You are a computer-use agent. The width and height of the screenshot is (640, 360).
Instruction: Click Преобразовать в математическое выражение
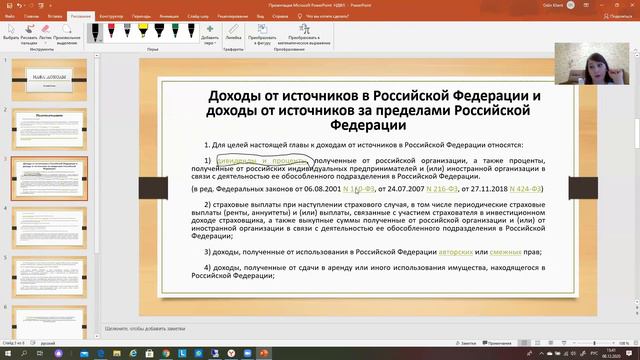pyautogui.click(x=304, y=34)
